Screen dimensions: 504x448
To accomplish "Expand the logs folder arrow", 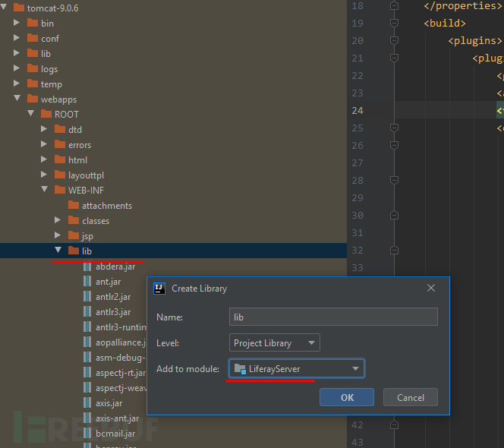I will click(17, 68).
